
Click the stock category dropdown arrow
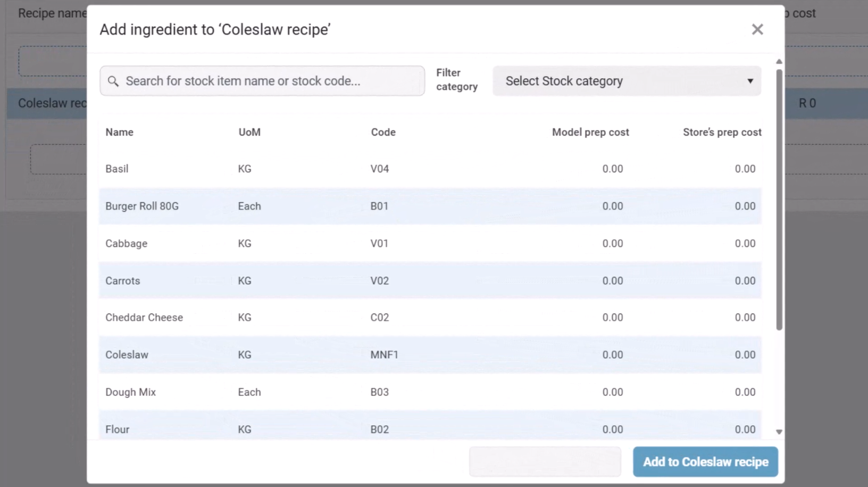[x=750, y=81]
